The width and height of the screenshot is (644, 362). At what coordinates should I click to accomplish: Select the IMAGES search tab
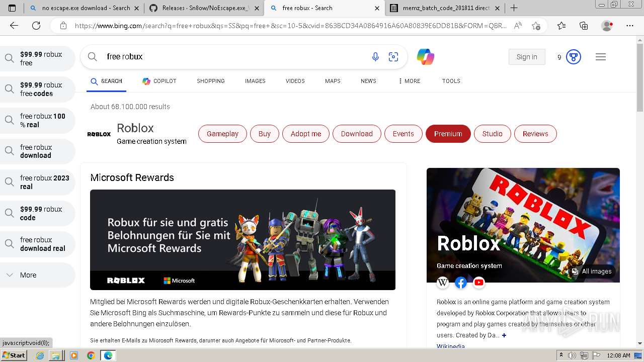(x=255, y=81)
